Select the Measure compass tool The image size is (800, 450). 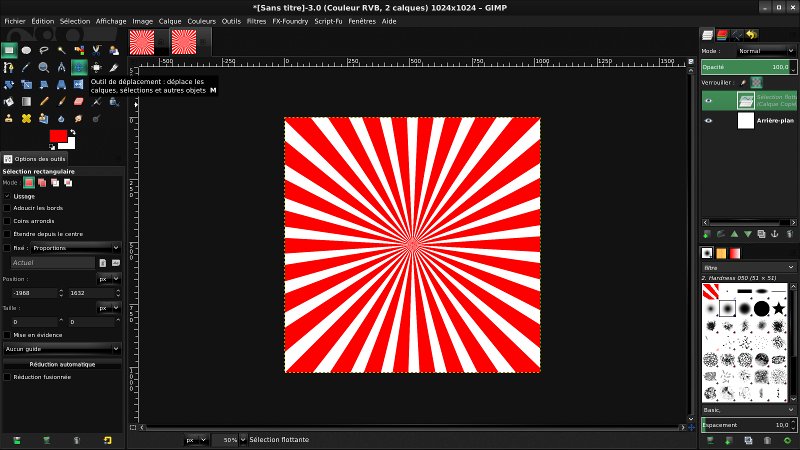tap(61, 67)
